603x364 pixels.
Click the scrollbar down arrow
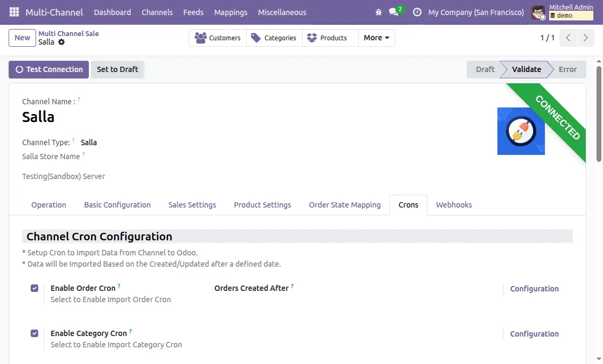tap(599, 359)
